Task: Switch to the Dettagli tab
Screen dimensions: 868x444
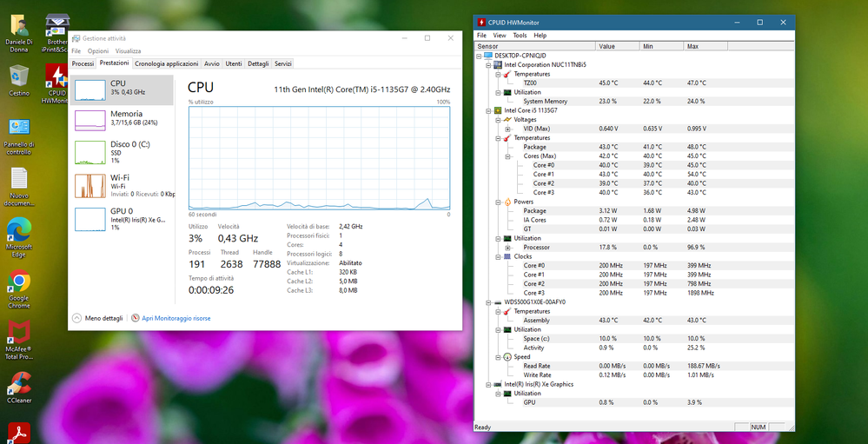Action: [x=258, y=63]
